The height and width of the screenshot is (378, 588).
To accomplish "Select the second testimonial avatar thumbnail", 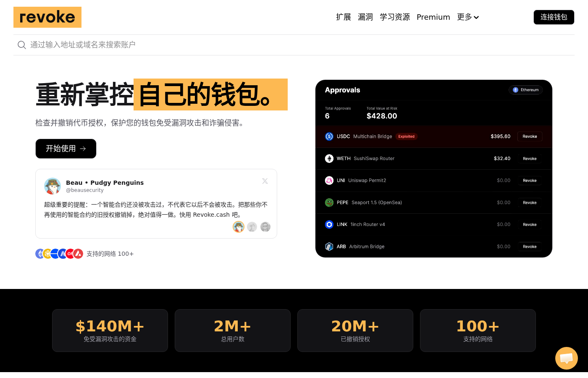I will 252,227.
